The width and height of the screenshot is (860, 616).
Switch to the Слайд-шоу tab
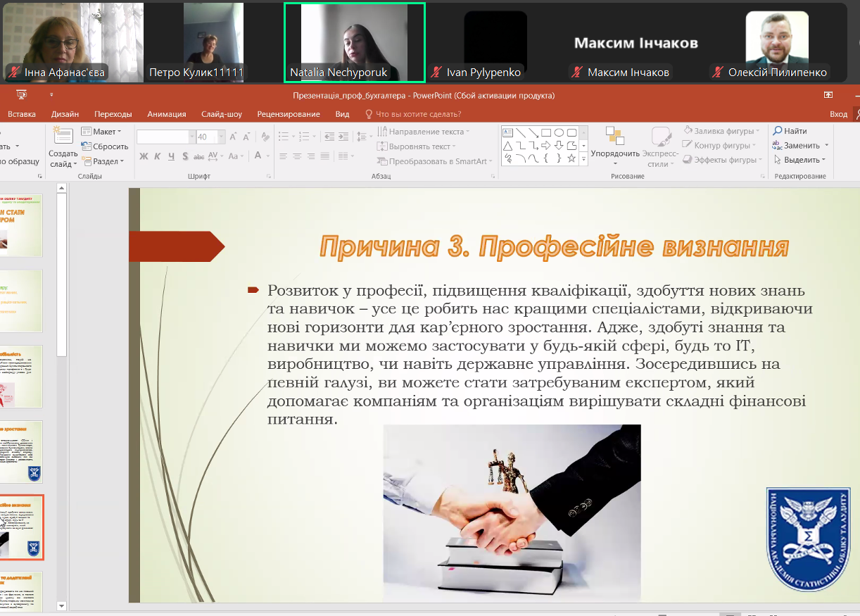pos(221,114)
